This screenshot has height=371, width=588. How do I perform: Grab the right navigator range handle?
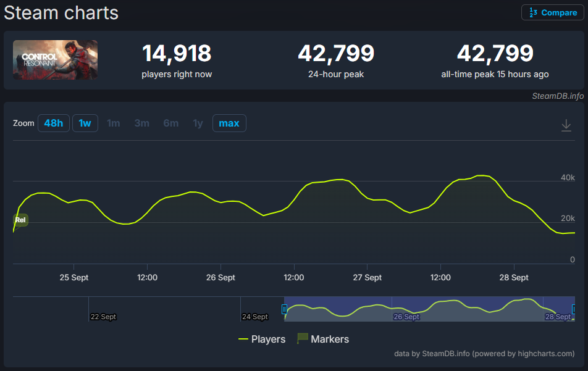pos(574,309)
